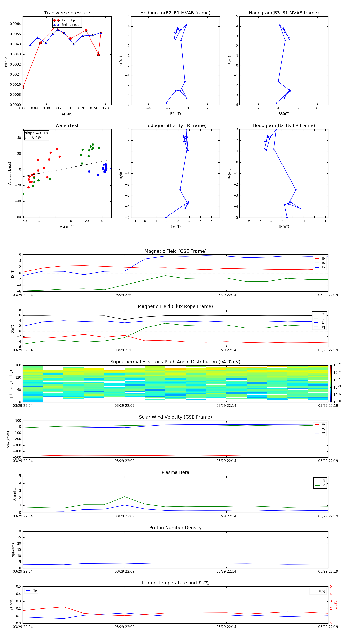Click the 'Bx(nT)' x-axis label
The image size is (351, 644).
coord(284,227)
